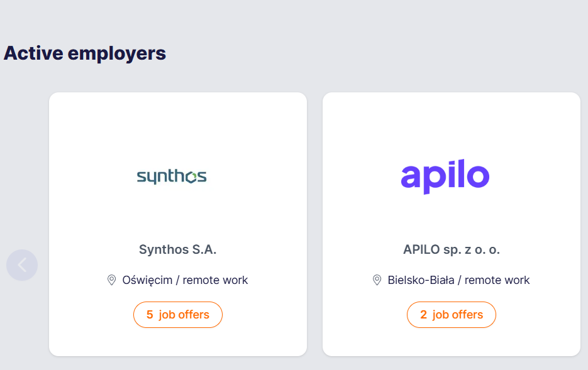View APILO's 2 job offers
Image resolution: width=588 pixels, height=370 pixels.
(x=452, y=315)
